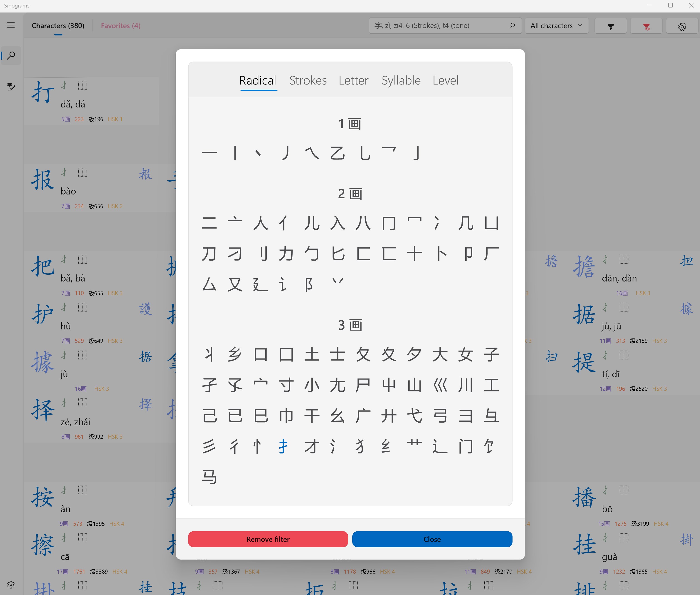Click the red clear-filter funnel icon
Image resolution: width=700 pixels, height=595 pixels.
pyautogui.click(x=646, y=26)
